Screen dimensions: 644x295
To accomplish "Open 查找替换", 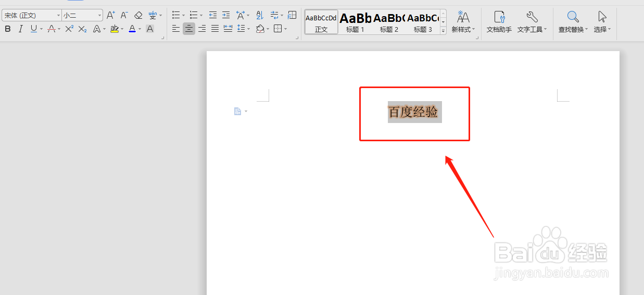I will [573, 22].
